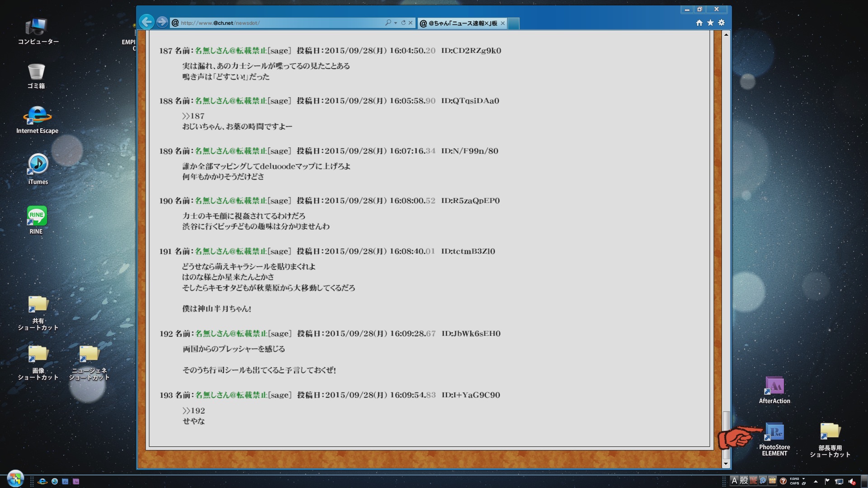868x488 pixels.
Task: Open Favorites star icon
Action: [710, 23]
